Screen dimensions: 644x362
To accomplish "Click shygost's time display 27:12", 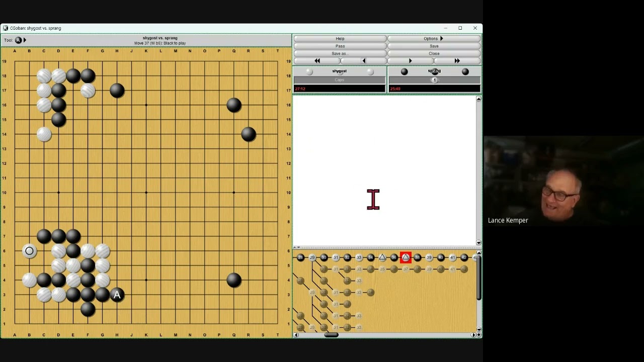I will (340, 89).
